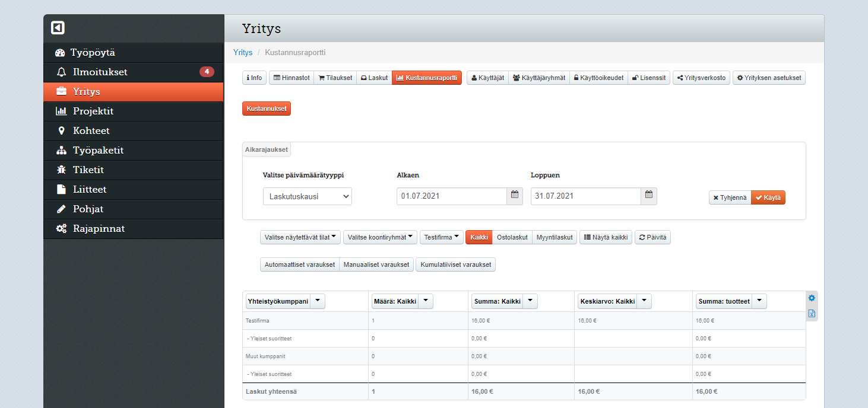This screenshot has height=408, width=868.
Task: Click the Testifirma table row label
Action: pyautogui.click(x=258, y=321)
